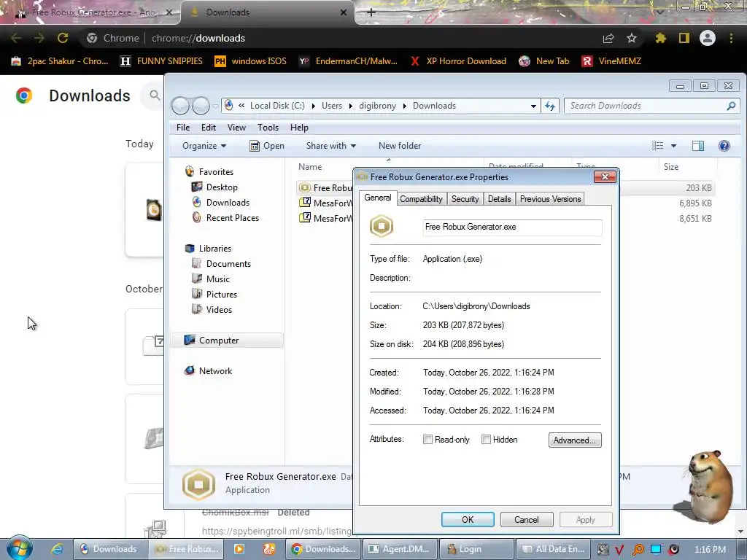This screenshot has width=747, height=560.
Task: Select Agent.DM taskbar button
Action: [399, 549]
